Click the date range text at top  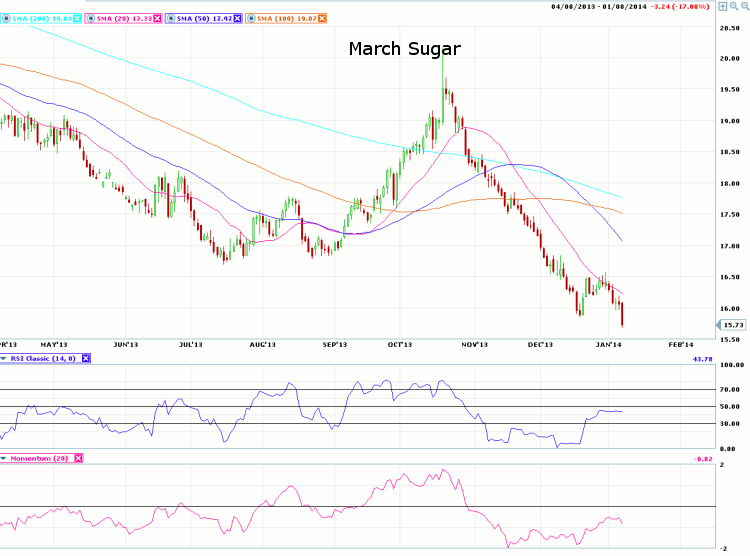point(597,8)
